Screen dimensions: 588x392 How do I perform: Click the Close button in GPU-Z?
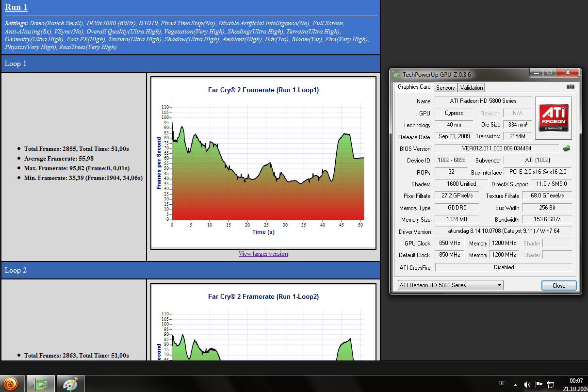point(559,285)
